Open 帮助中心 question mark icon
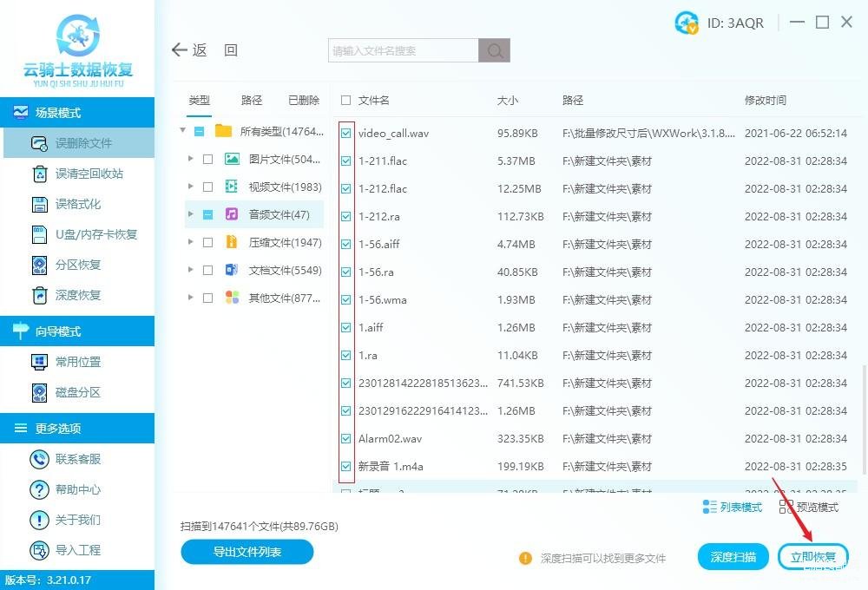Screen dimensions: 868x590 [40, 489]
